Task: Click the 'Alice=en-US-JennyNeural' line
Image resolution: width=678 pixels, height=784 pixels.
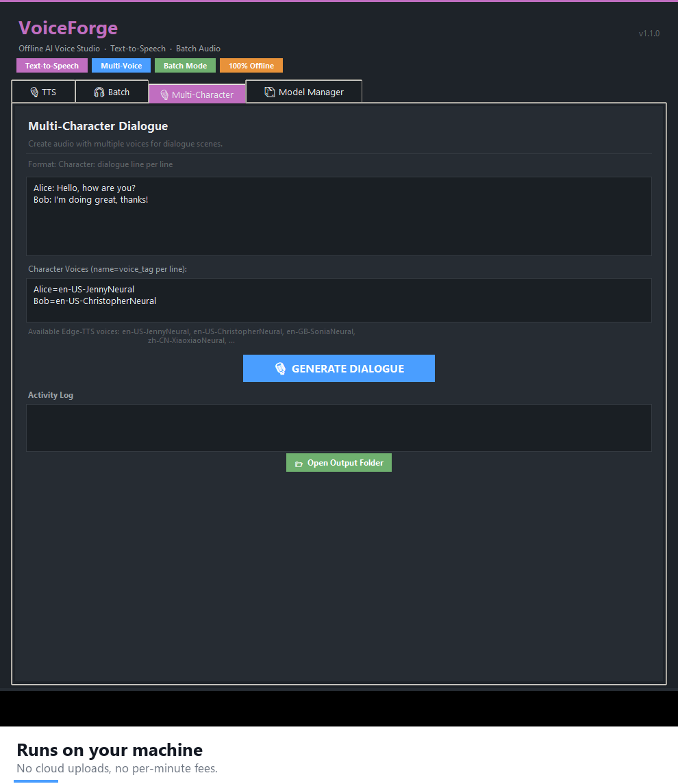Action: (84, 289)
